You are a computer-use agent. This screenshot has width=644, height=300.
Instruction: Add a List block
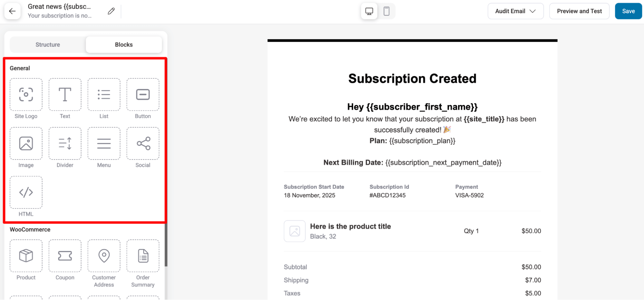pyautogui.click(x=104, y=95)
